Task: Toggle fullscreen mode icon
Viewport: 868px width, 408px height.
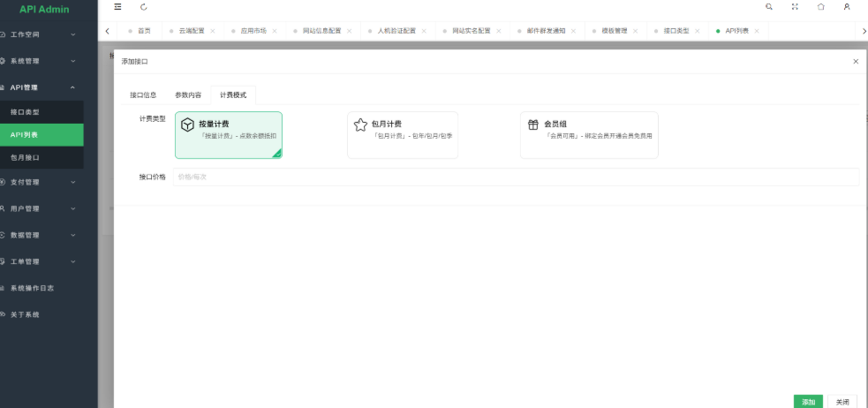Action: pos(795,7)
